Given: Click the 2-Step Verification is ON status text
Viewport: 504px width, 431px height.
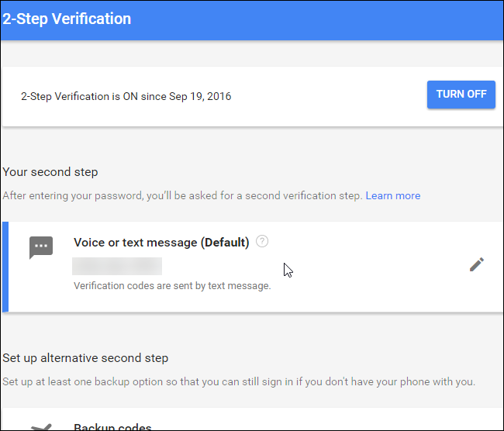Looking at the screenshot, I should 126,97.
